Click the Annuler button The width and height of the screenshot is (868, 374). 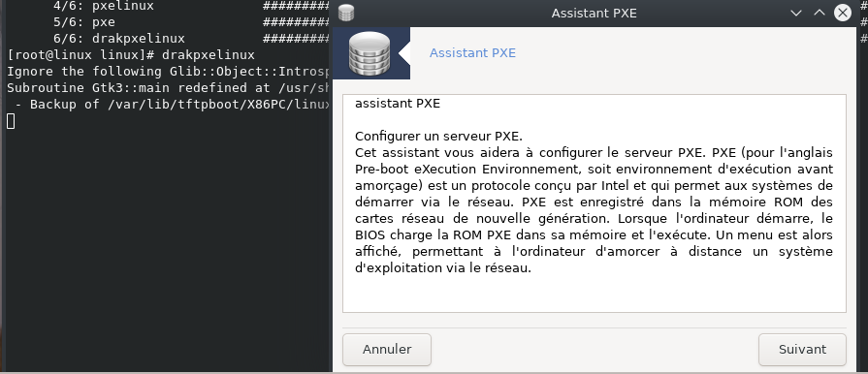[387, 350]
